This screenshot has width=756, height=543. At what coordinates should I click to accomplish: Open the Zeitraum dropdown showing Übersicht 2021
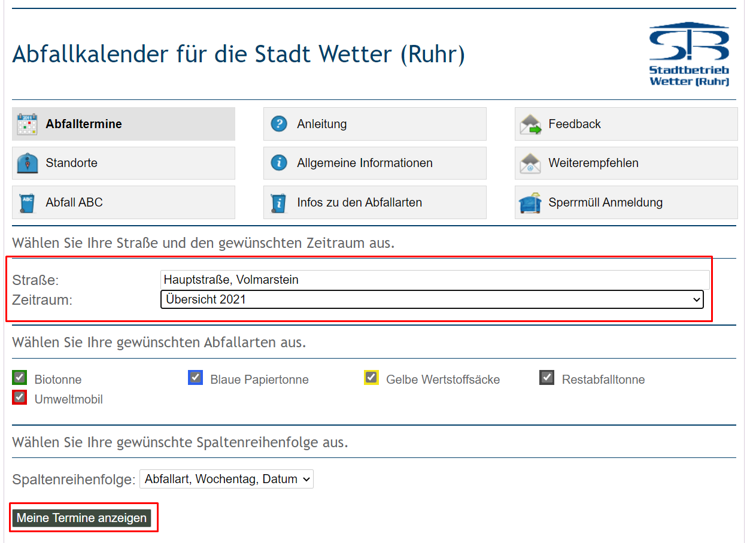coord(432,299)
